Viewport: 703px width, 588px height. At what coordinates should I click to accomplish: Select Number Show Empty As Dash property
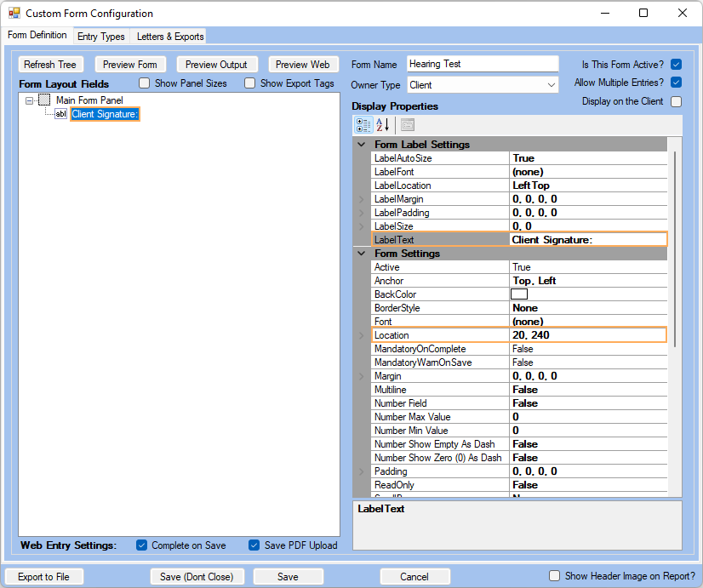(520, 444)
